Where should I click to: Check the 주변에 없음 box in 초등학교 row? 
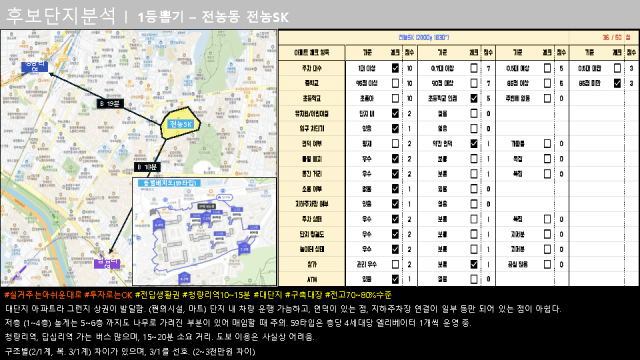[x=547, y=98]
